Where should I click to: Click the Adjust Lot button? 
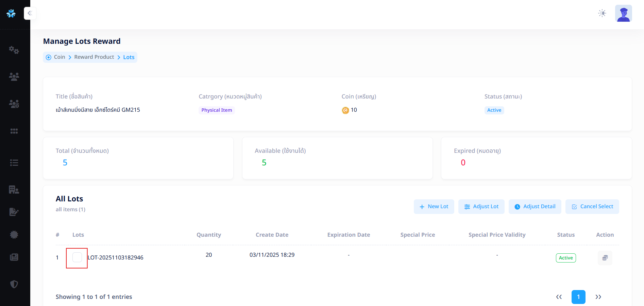pyautogui.click(x=481, y=206)
